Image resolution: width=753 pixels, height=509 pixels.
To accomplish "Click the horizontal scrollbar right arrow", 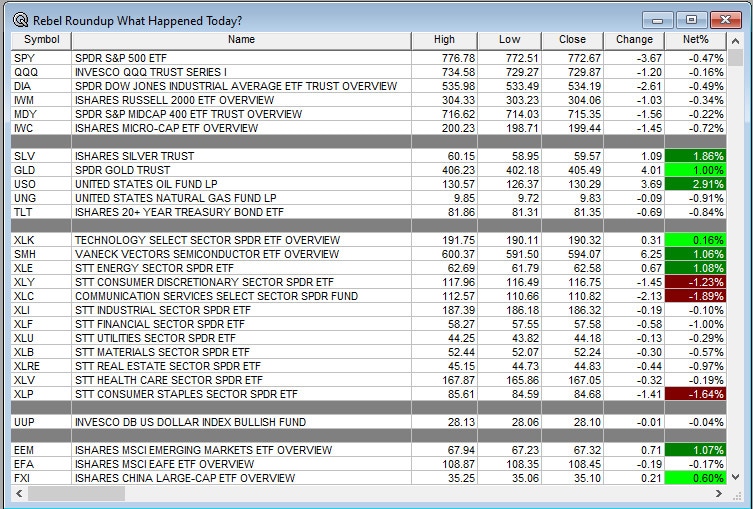I will [x=719, y=493].
